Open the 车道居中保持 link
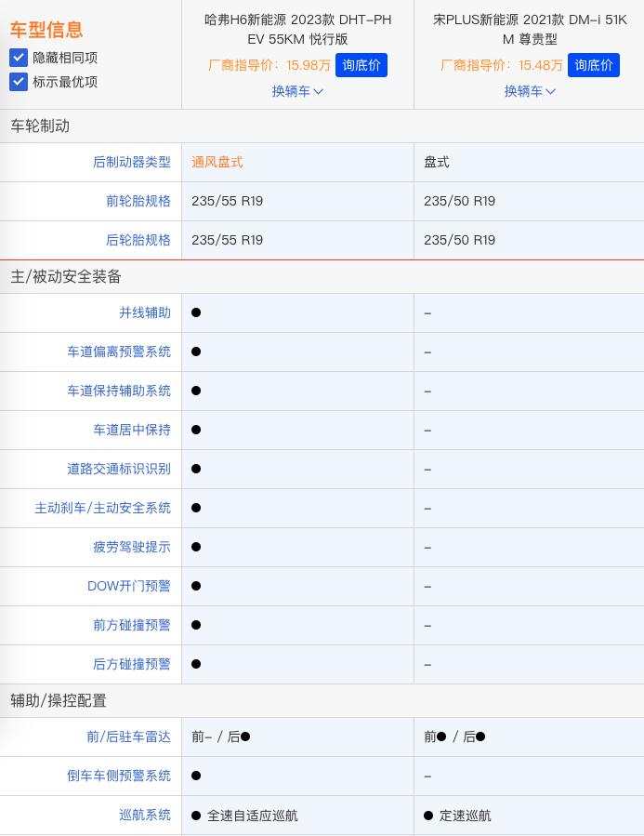This screenshot has width=644, height=836. pos(132,430)
